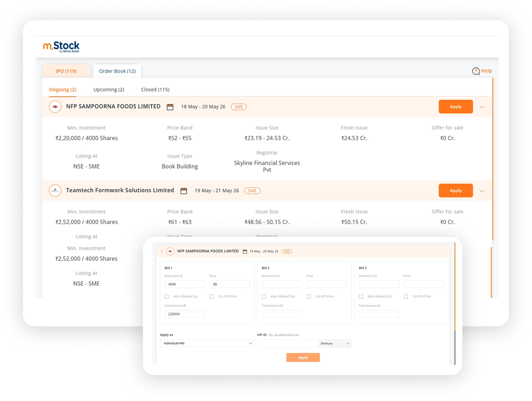Click the m.Stock logo

click(61, 46)
